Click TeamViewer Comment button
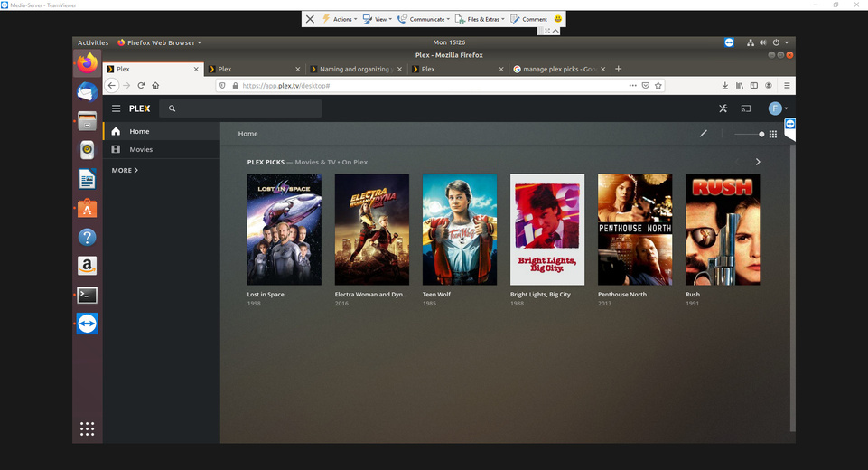The width and height of the screenshot is (868, 470). click(x=528, y=19)
